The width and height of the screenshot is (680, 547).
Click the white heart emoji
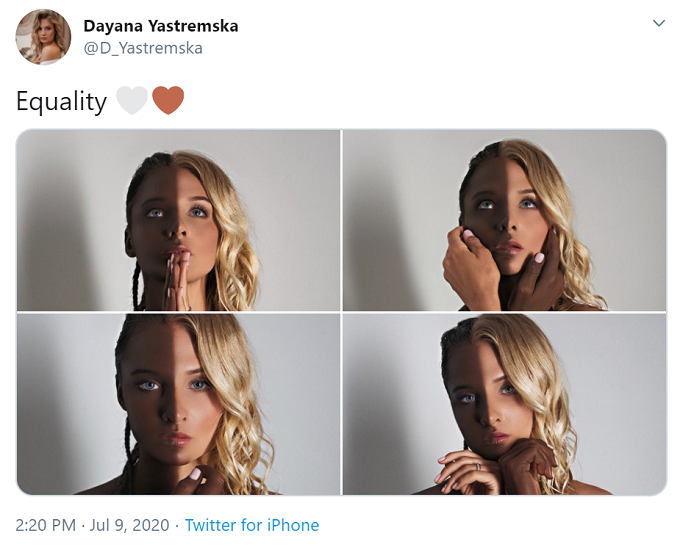coord(132,101)
